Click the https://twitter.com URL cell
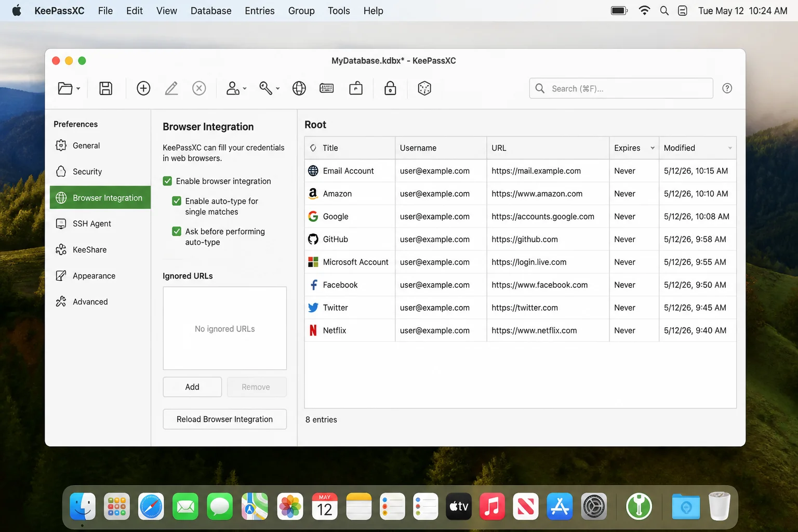 click(x=548, y=308)
